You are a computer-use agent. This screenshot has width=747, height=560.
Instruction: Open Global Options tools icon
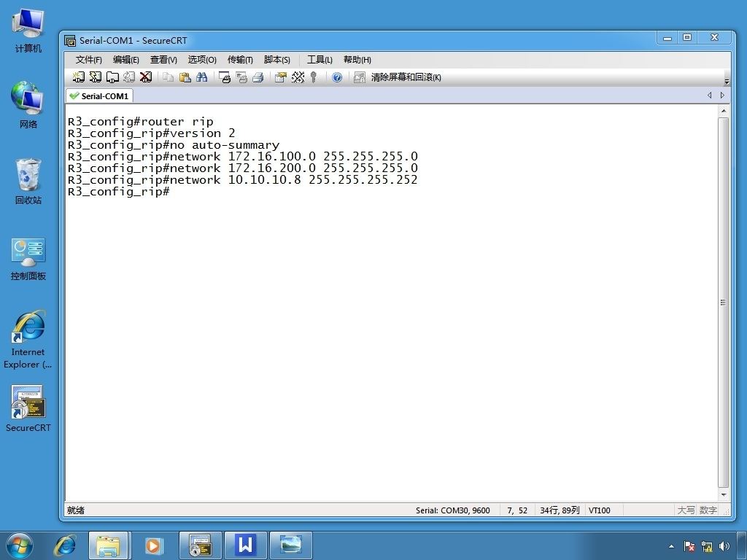coord(298,77)
